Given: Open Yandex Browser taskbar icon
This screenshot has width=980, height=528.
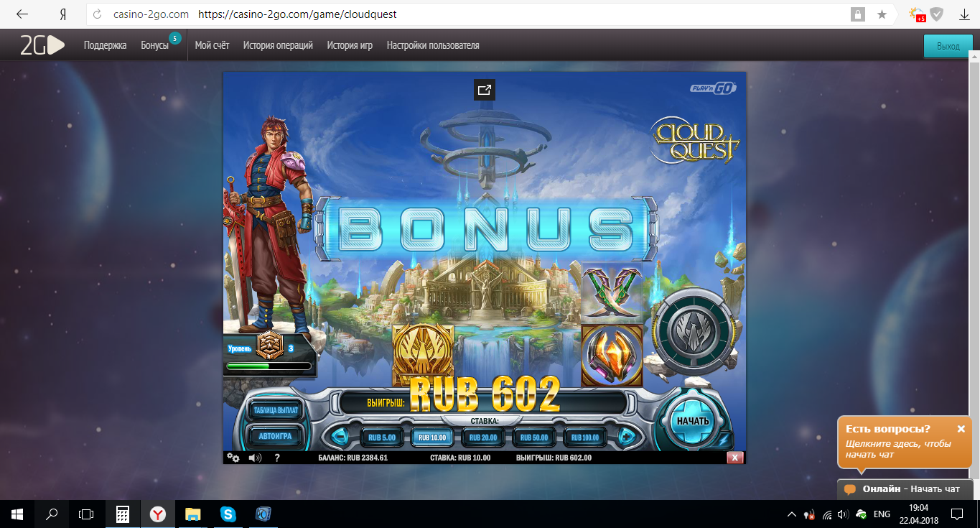Looking at the screenshot, I should coord(158,514).
